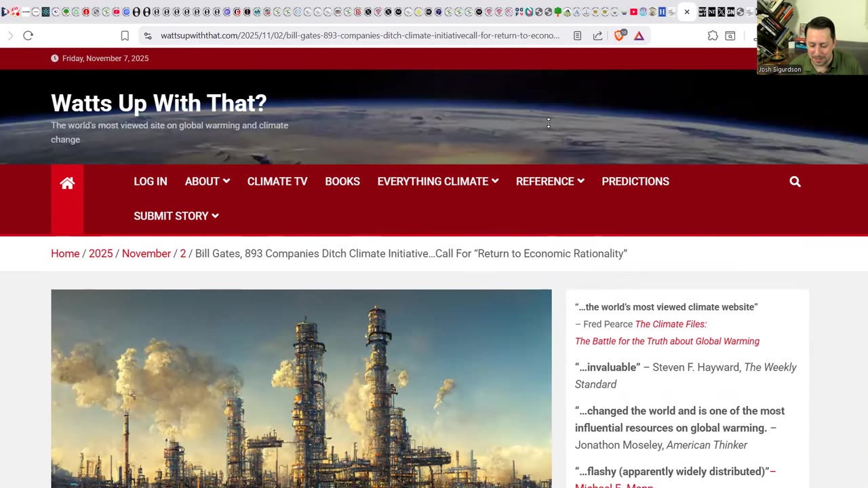Click the "…invaluable" Steven F. Hayward quote

pos(686,375)
